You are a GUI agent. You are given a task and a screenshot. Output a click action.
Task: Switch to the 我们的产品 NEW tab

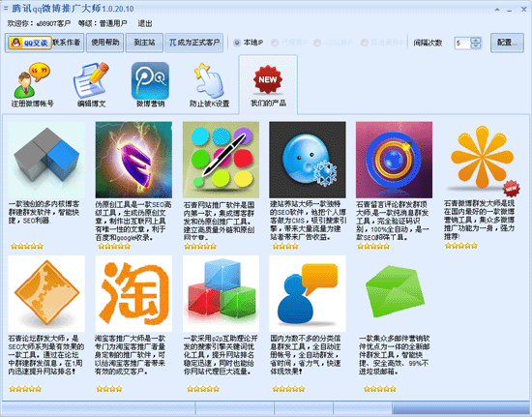pyautogui.click(x=268, y=85)
